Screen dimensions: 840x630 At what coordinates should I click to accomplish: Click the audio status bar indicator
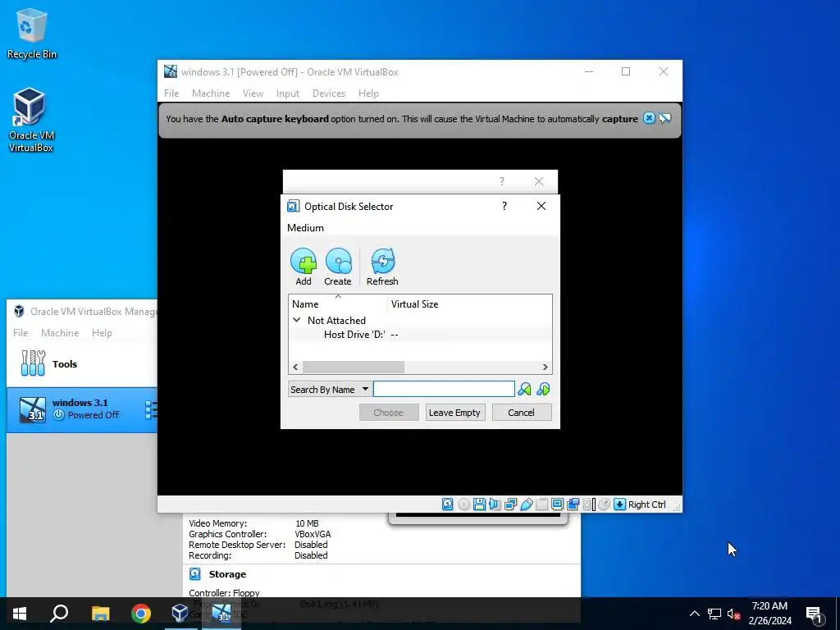point(495,504)
